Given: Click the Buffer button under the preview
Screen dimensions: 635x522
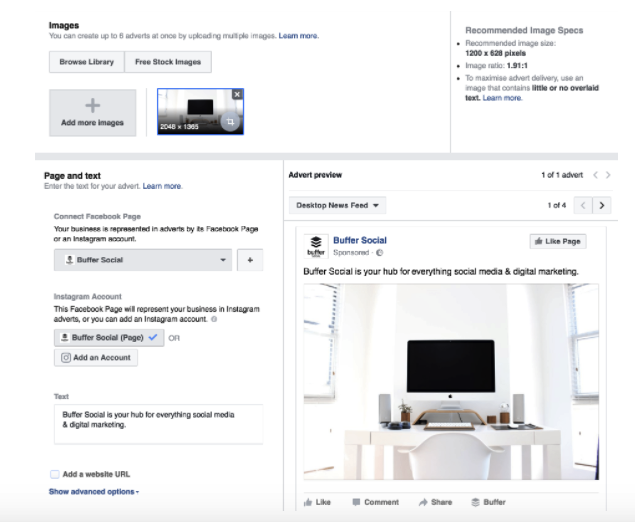Looking at the screenshot, I should coord(488,502).
